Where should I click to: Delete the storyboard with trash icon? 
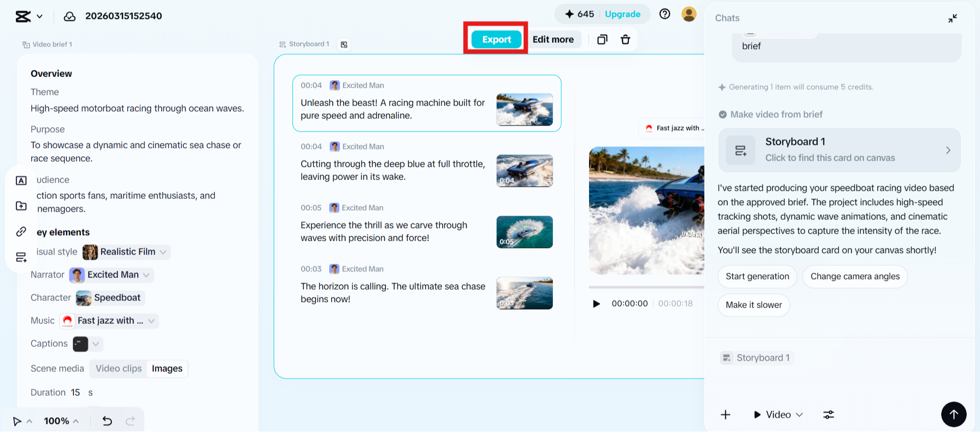[x=625, y=39]
